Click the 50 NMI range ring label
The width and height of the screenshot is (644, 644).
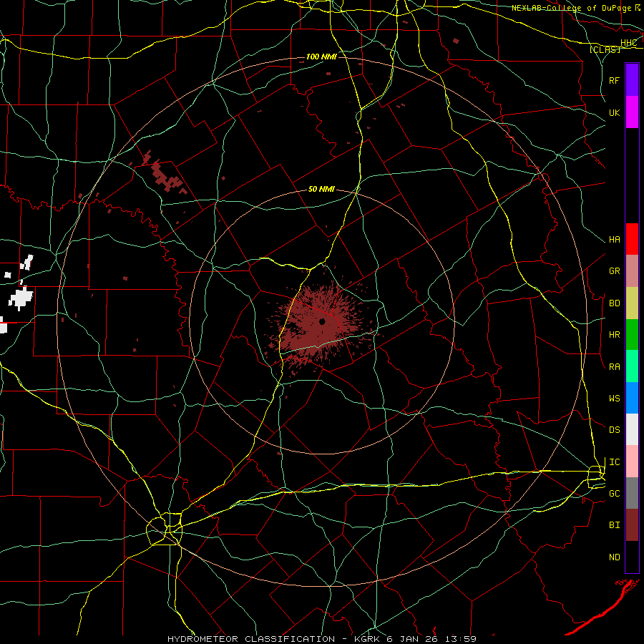point(321,189)
